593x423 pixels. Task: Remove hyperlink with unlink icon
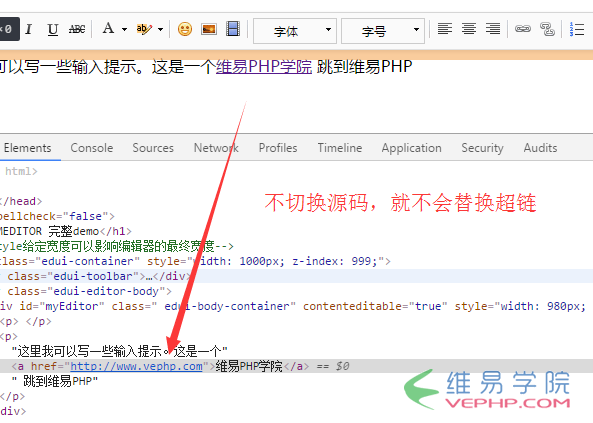[547, 29]
